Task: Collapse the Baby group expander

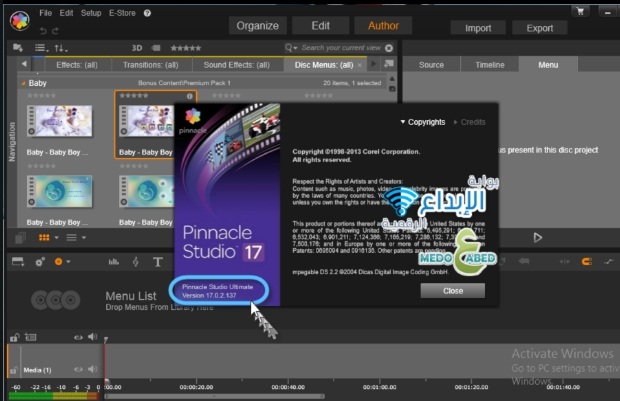Action: click(x=23, y=83)
